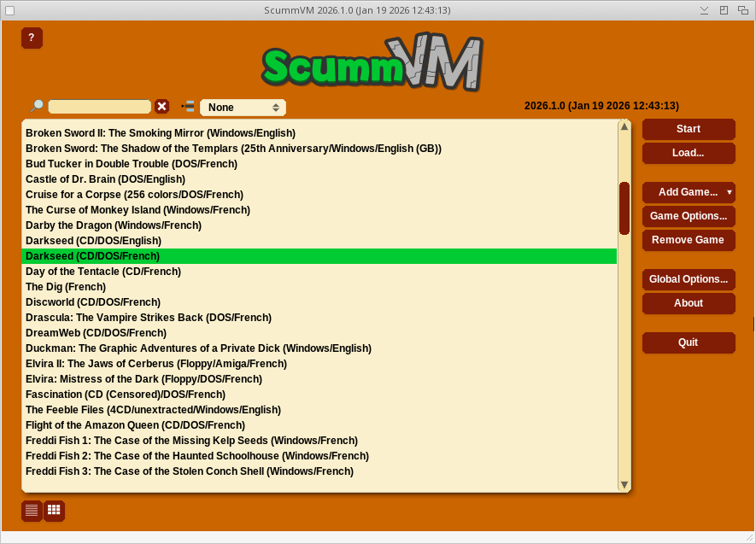Quit ScummVM
Screen dimensions: 756x544
point(688,343)
